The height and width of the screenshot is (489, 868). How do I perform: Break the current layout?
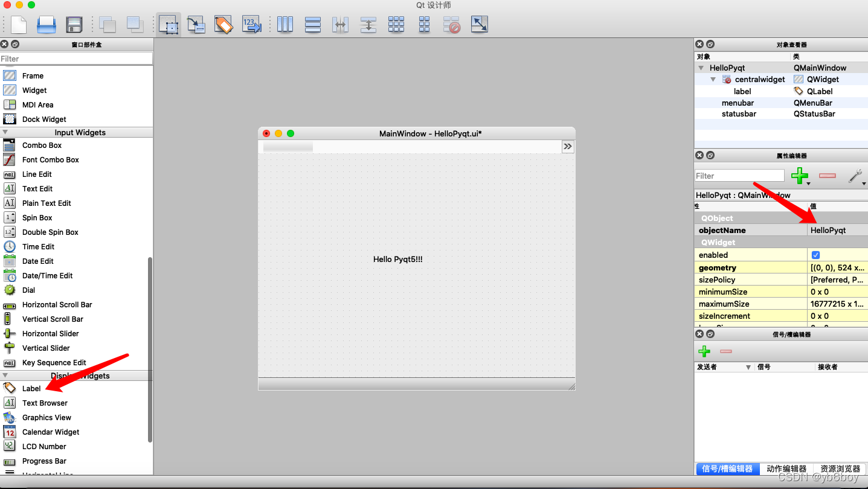coord(452,24)
